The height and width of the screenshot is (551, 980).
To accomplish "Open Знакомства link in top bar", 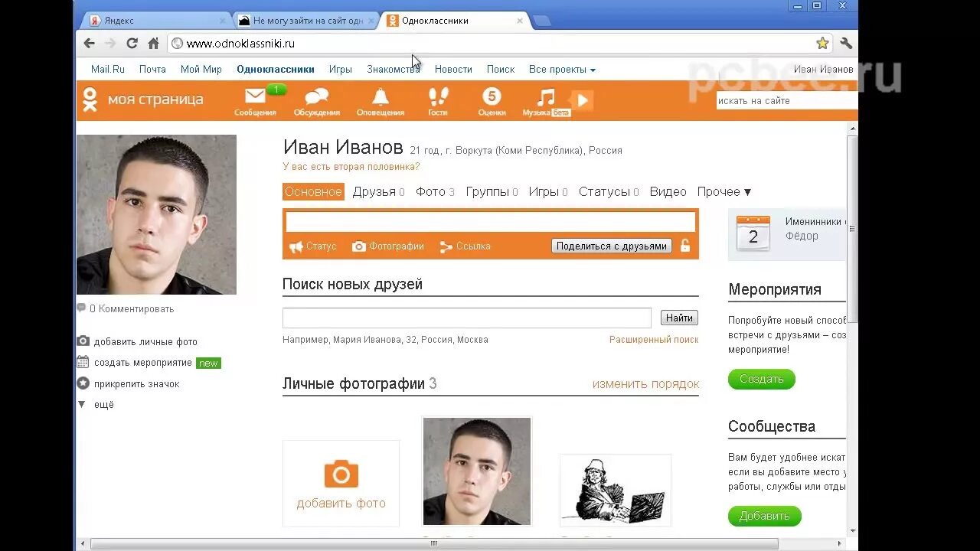I will pos(394,69).
